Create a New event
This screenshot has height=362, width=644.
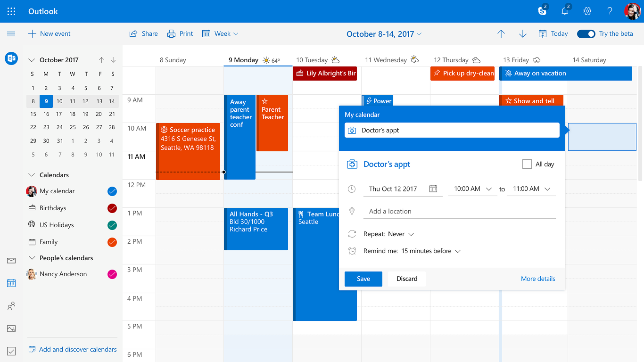[x=50, y=34]
